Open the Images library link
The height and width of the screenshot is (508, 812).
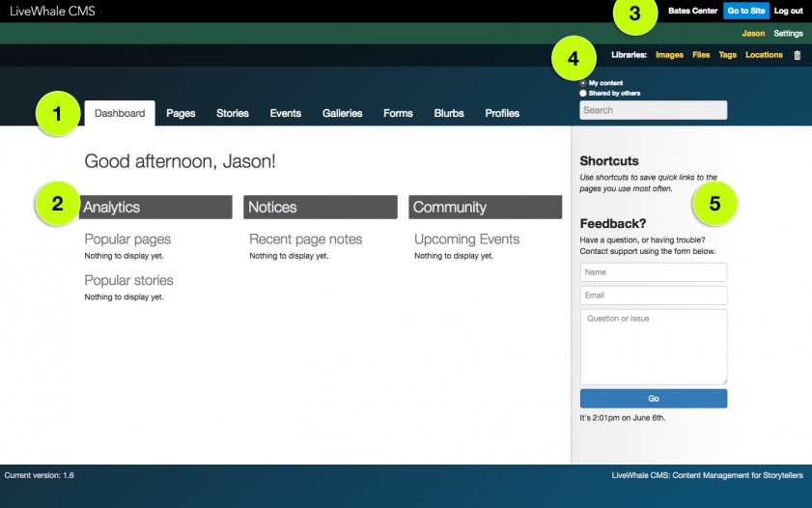(669, 55)
